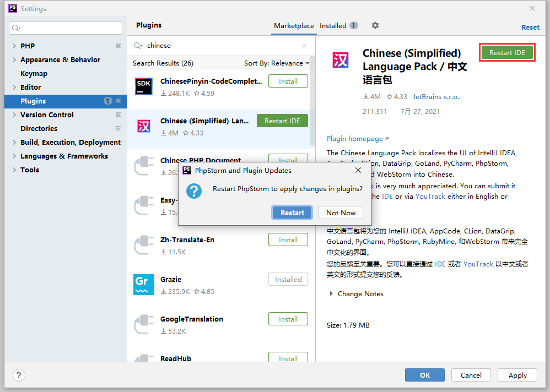Click the Chinese (Simplified) plugin icon in results list
Image resolution: width=550 pixels, height=392 pixels.
pyautogui.click(x=144, y=126)
